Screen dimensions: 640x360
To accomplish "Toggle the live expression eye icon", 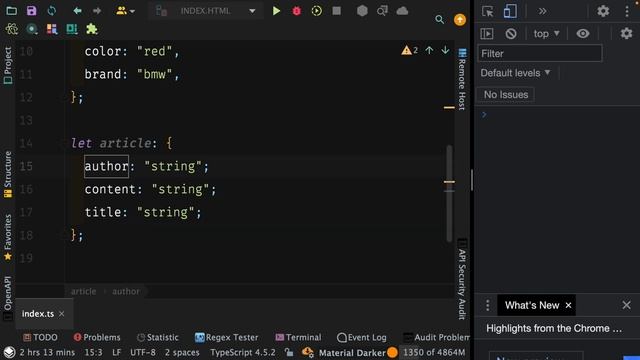I will [583, 33].
